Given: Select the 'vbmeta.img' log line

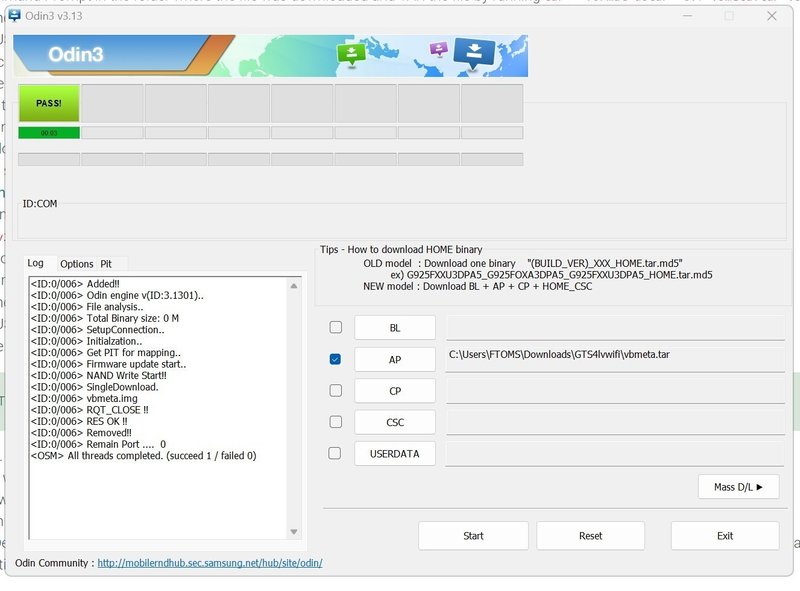Looking at the screenshot, I should click(84, 398).
